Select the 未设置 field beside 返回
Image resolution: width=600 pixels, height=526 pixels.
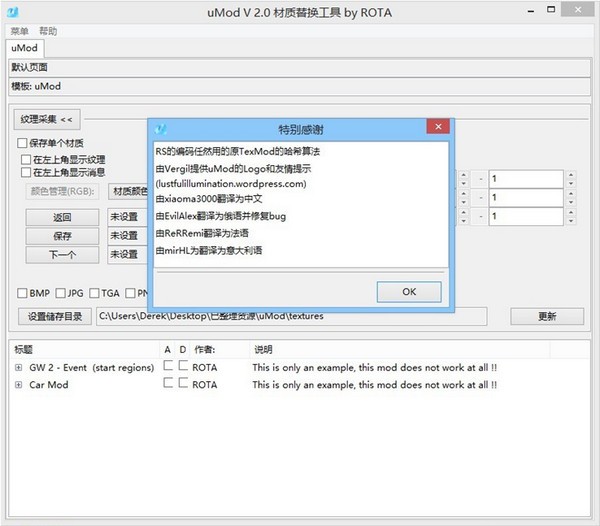coord(128,217)
